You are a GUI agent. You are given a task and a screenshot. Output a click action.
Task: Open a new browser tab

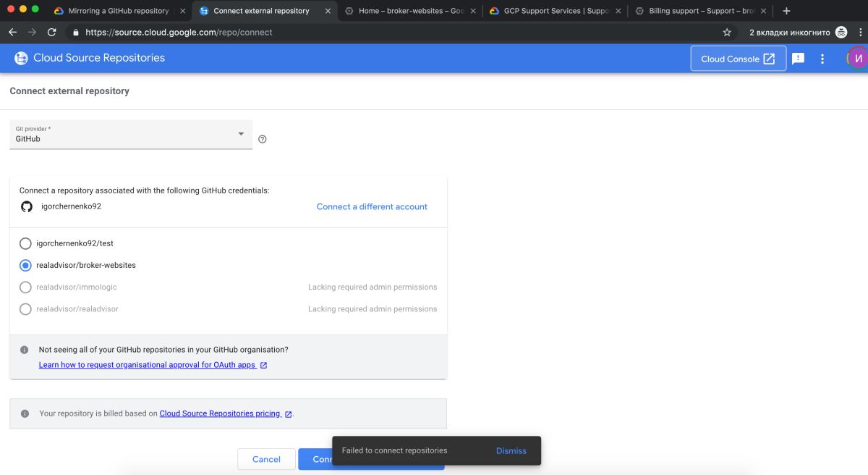(x=787, y=11)
